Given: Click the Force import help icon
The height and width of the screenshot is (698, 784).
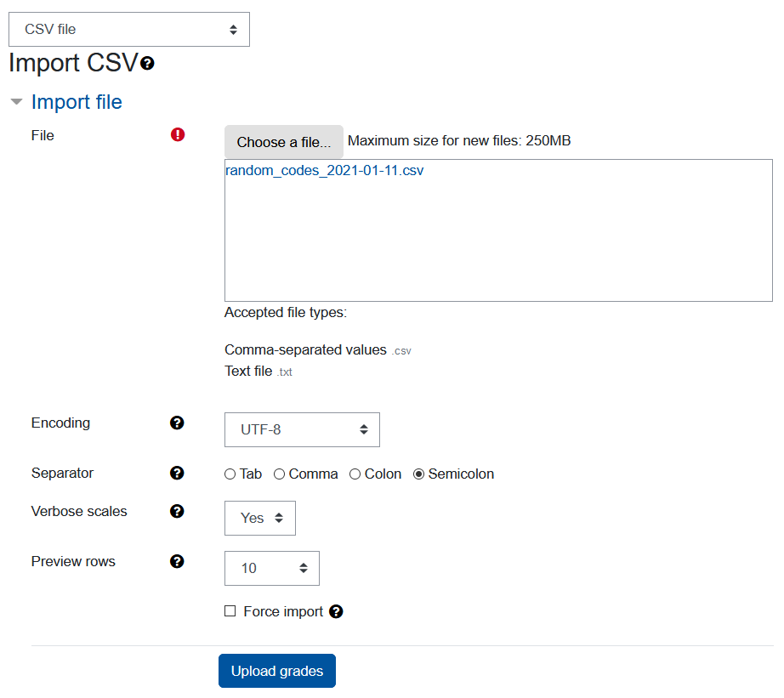Looking at the screenshot, I should click(336, 611).
